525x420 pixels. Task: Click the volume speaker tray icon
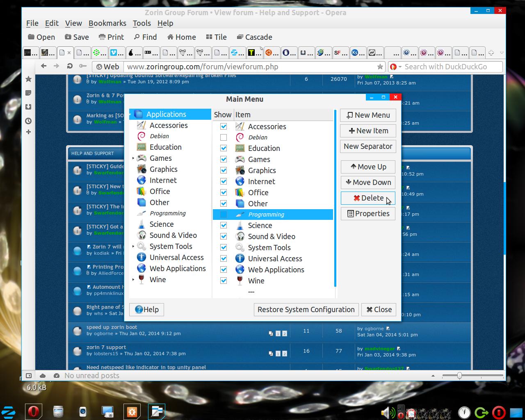pyautogui.click(x=386, y=412)
